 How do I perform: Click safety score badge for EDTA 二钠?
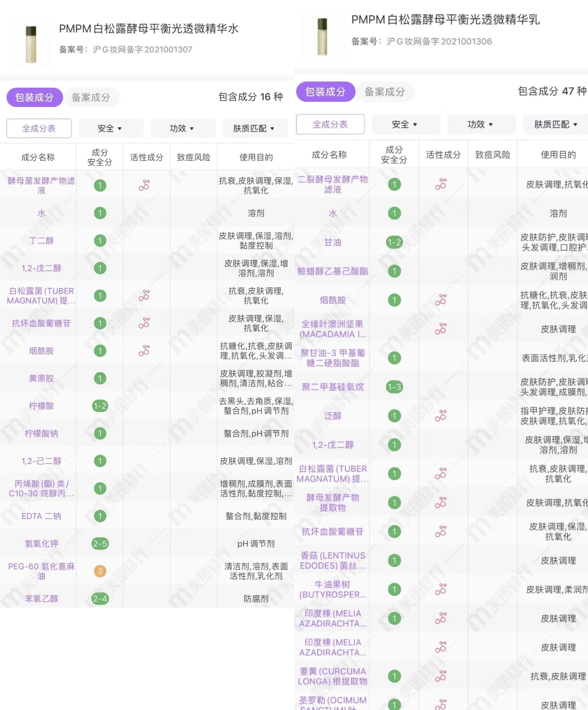pyautogui.click(x=100, y=516)
